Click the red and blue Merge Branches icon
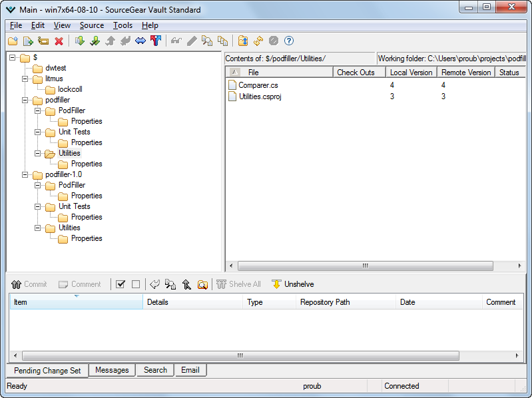This screenshot has width=532, height=398. 156,41
